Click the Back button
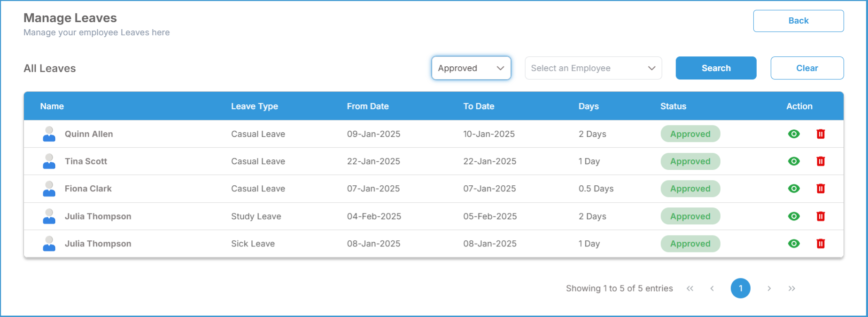The image size is (868, 317). point(798,21)
